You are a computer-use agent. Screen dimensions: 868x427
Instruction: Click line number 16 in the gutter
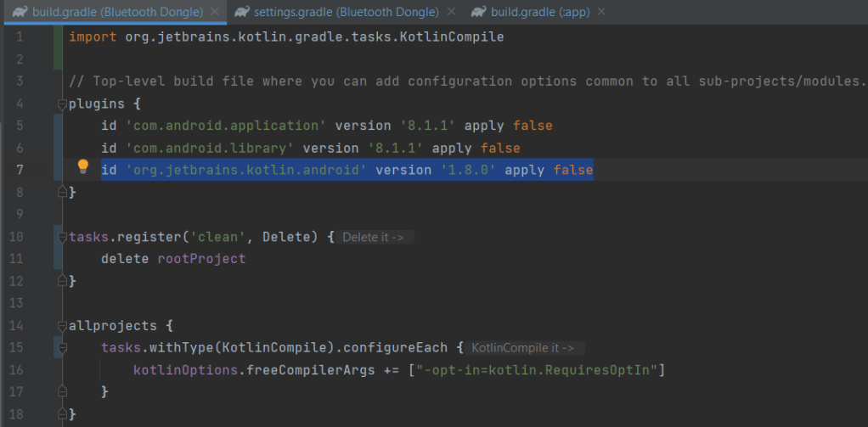tap(19, 370)
